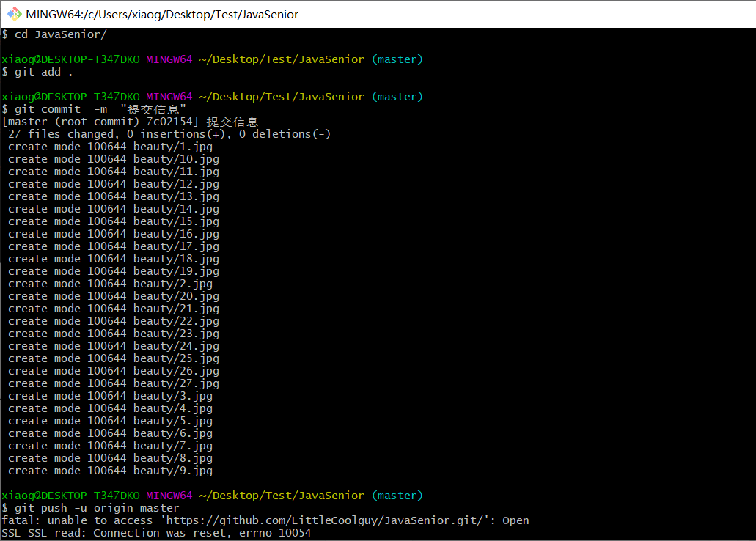Click the beauty/13.jpg line
756x541 pixels.
pyautogui.click(x=114, y=196)
